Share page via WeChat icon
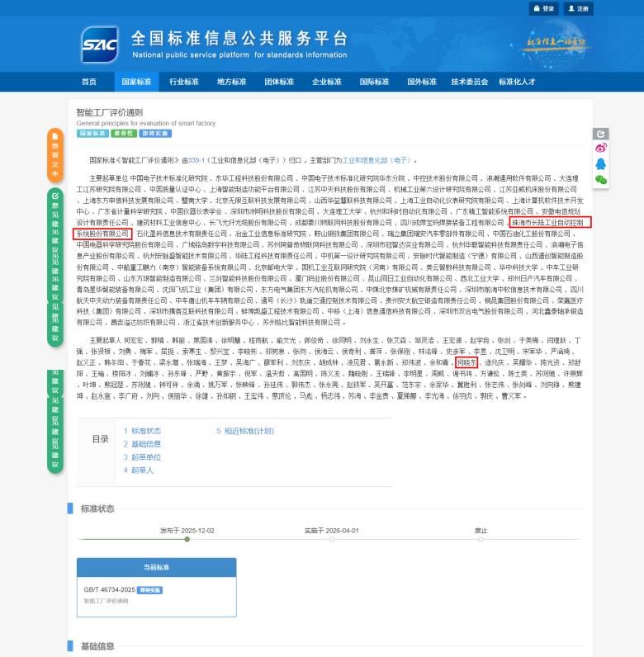This screenshot has width=644, height=657. (x=601, y=178)
